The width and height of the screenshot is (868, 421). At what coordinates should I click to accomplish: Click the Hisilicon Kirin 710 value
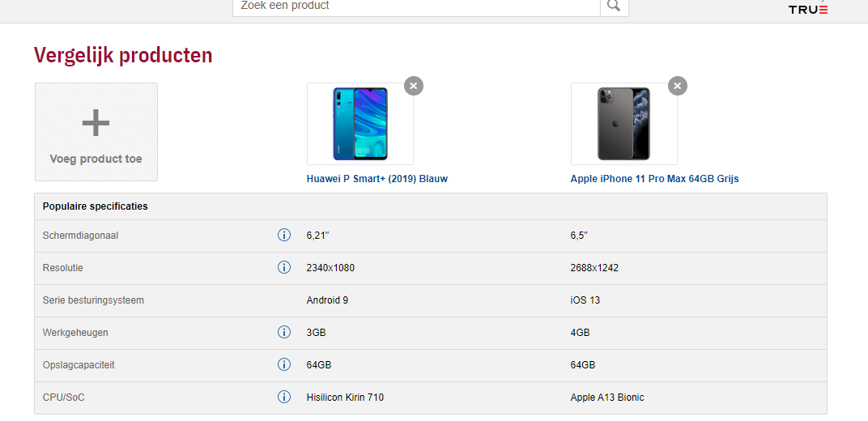coord(345,398)
